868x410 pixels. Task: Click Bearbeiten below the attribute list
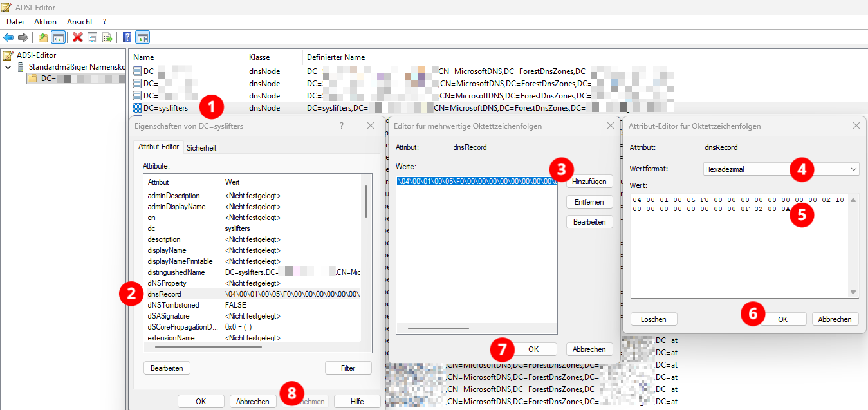point(167,368)
